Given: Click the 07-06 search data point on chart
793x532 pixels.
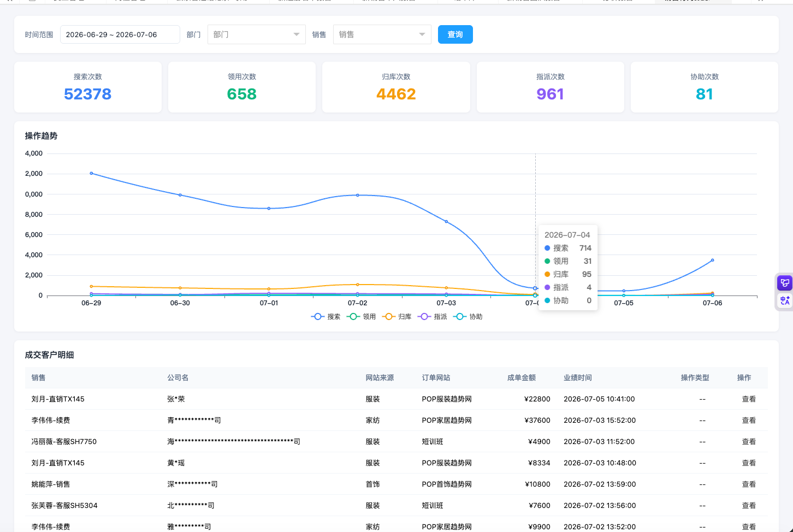Looking at the screenshot, I should [x=712, y=261].
